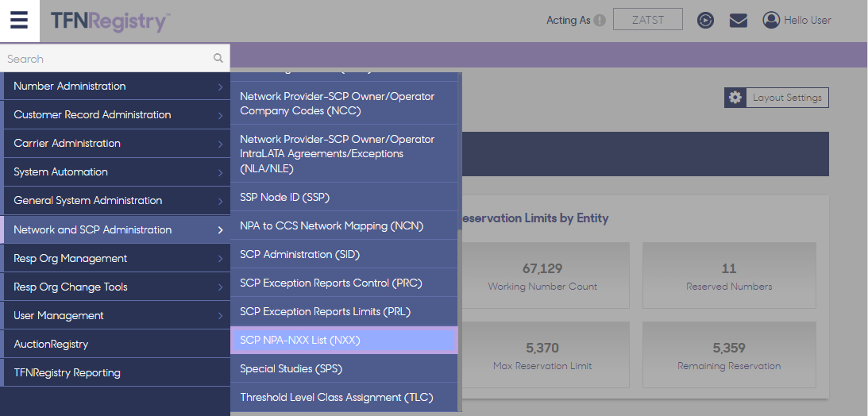The height and width of the screenshot is (416, 868).
Task: Open SCP Exception Reports Limits (PRL)
Action: [x=344, y=311]
